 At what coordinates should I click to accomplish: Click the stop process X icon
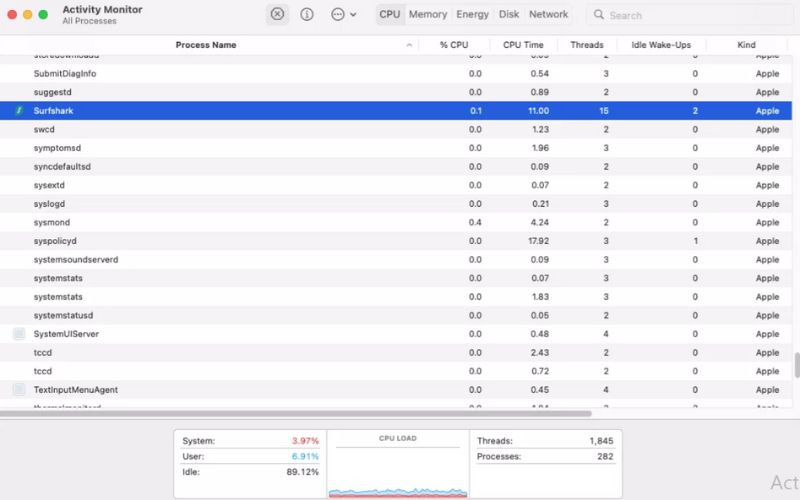click(x=277, y=15)
